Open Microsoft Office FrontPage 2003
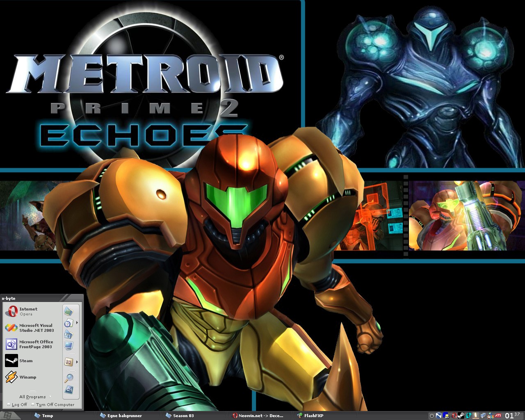Viewport: 525px width, 420px height. pos(32,344)
